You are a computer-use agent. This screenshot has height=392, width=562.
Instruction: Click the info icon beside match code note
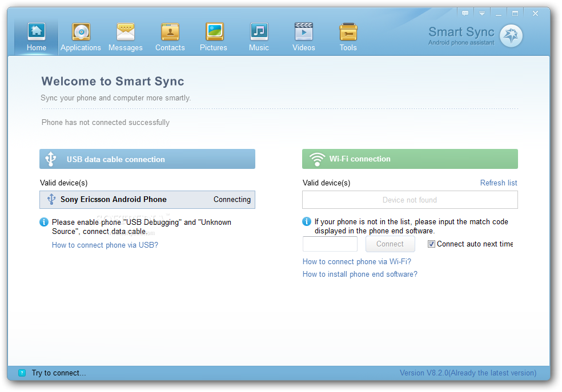[x=307, y=221]
